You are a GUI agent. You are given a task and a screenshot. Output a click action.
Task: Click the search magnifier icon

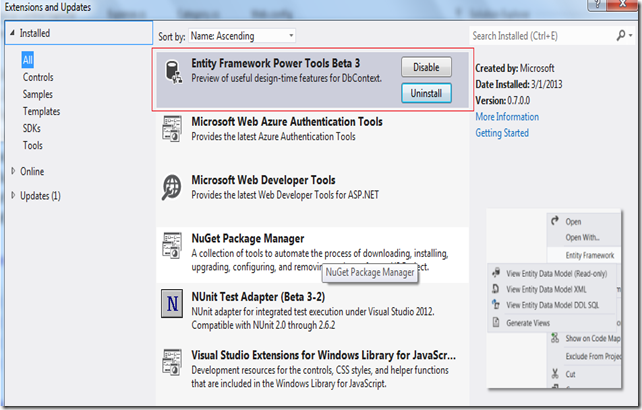pyautogui.click(x=621, y=36)
